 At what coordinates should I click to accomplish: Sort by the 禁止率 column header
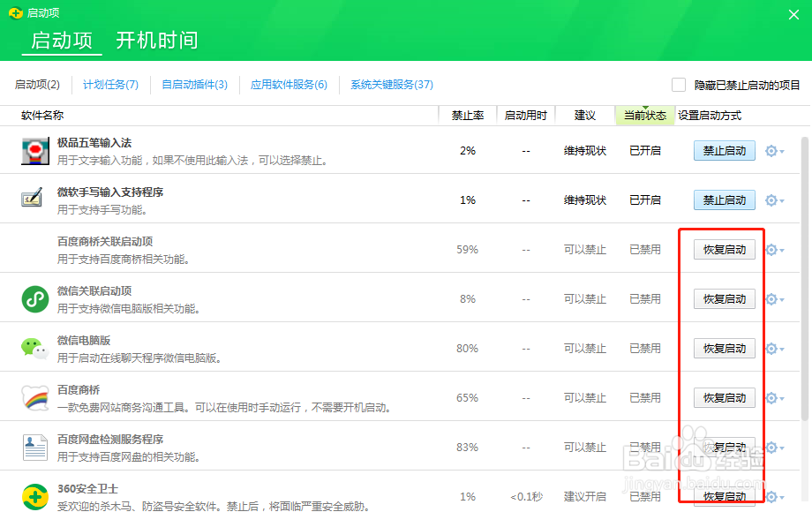pos(467,116)
